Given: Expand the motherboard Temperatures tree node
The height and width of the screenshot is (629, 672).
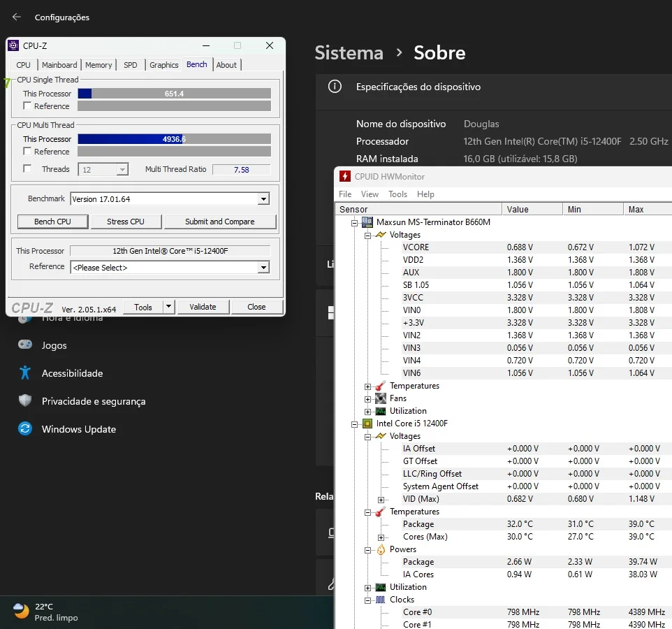Looking at the screenshot, I should tap(367, 386).
